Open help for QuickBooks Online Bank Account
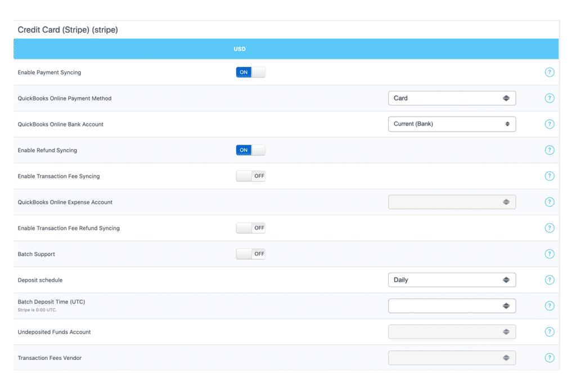 click(x=549, y=124)
